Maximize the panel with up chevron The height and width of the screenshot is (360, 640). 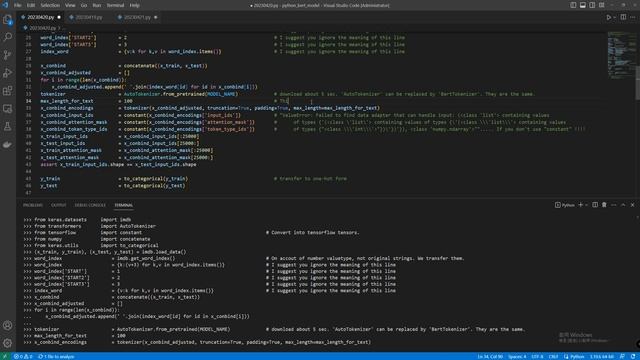pyautogui.click(x=623, y=205)
